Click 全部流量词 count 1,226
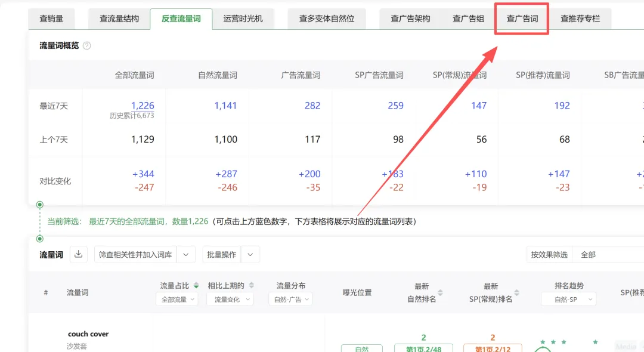Viewport: 644px width, 352px height. (x=143, y=106)
